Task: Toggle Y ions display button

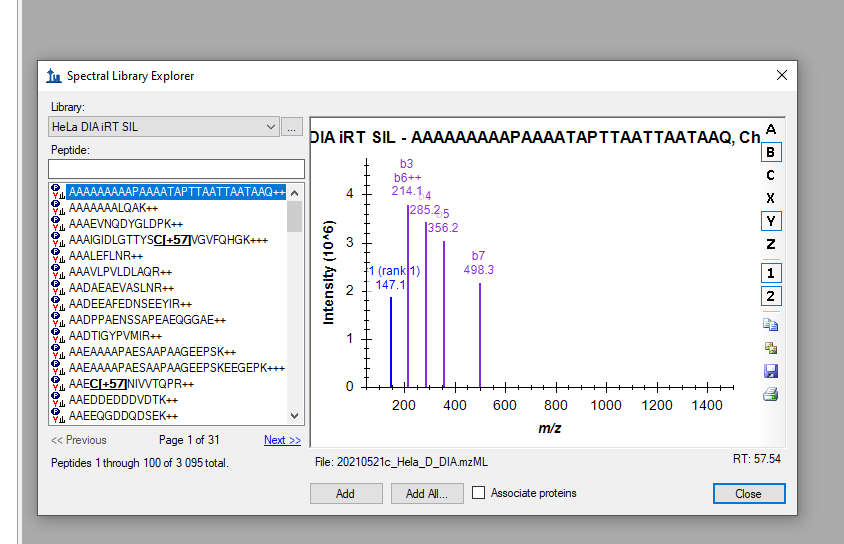Action: tap(771, 221)
